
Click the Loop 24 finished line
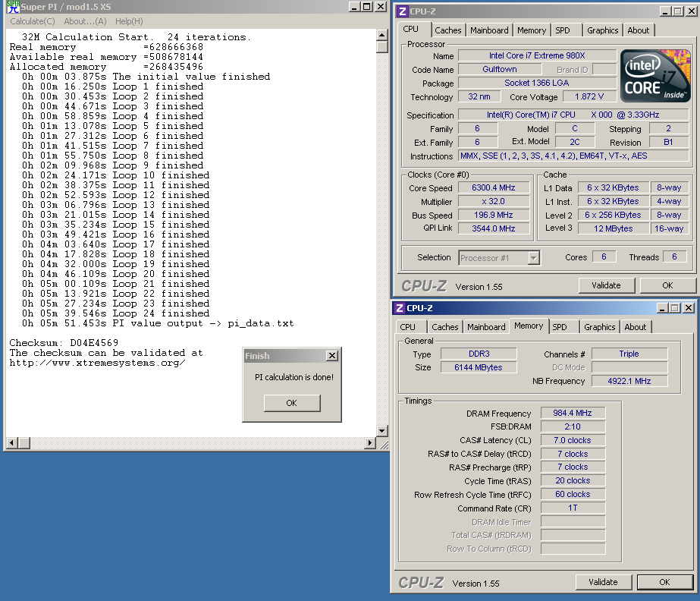[x=115, y=313]
